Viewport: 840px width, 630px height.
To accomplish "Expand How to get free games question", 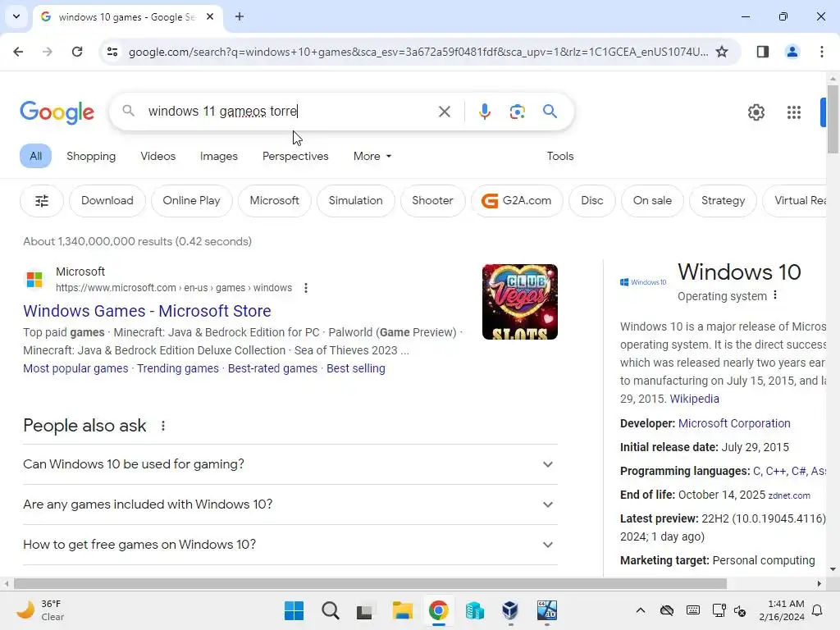I will click(x=290, y=545).
